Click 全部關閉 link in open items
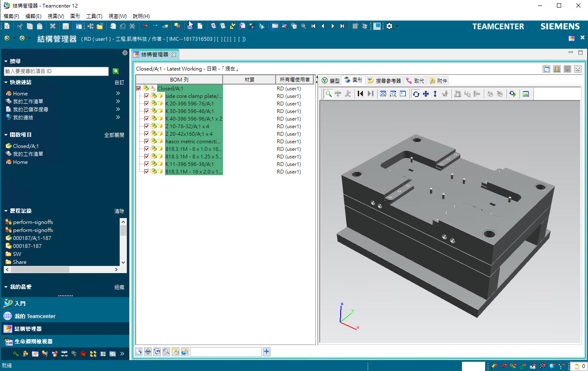588x371 pixels. (114, 135)
